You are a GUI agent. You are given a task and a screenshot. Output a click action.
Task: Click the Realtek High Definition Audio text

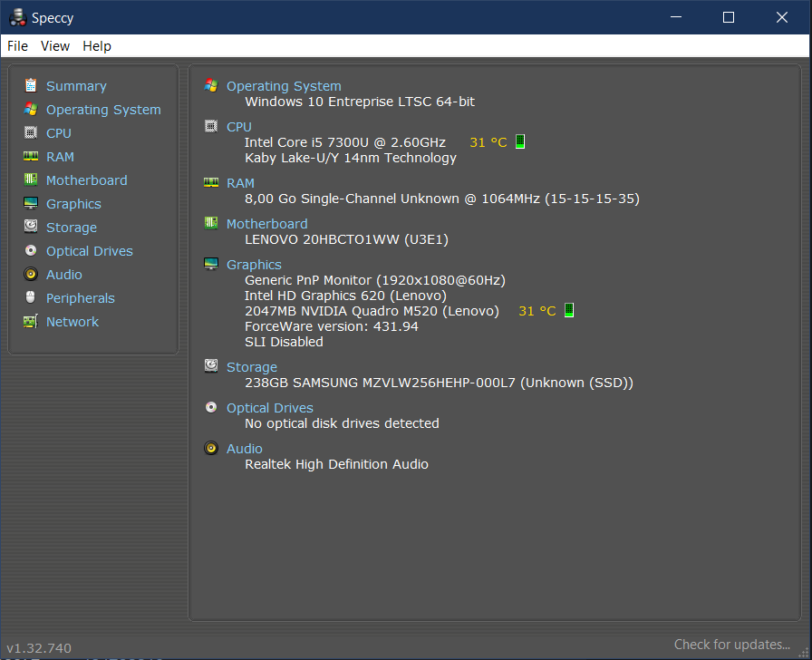point(336,464)
